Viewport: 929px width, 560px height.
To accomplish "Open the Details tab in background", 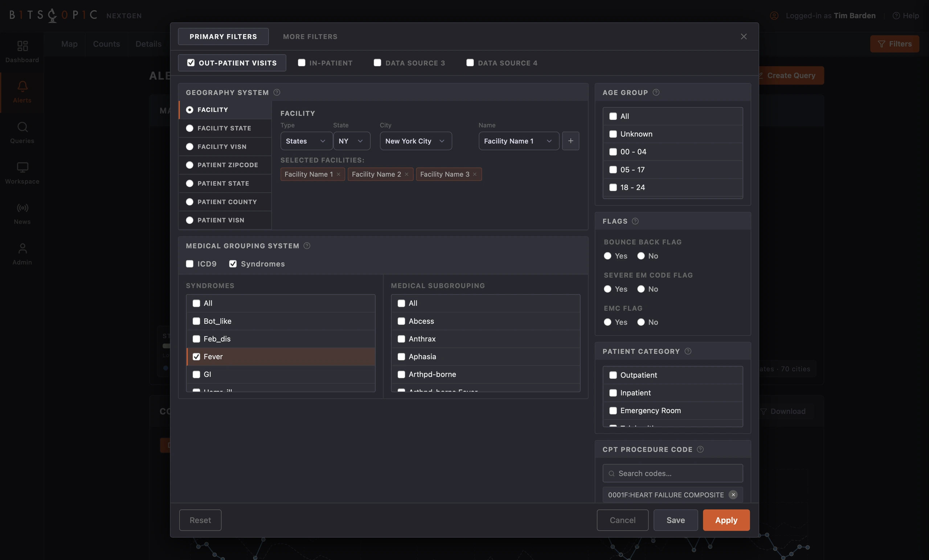I will 148,44.
